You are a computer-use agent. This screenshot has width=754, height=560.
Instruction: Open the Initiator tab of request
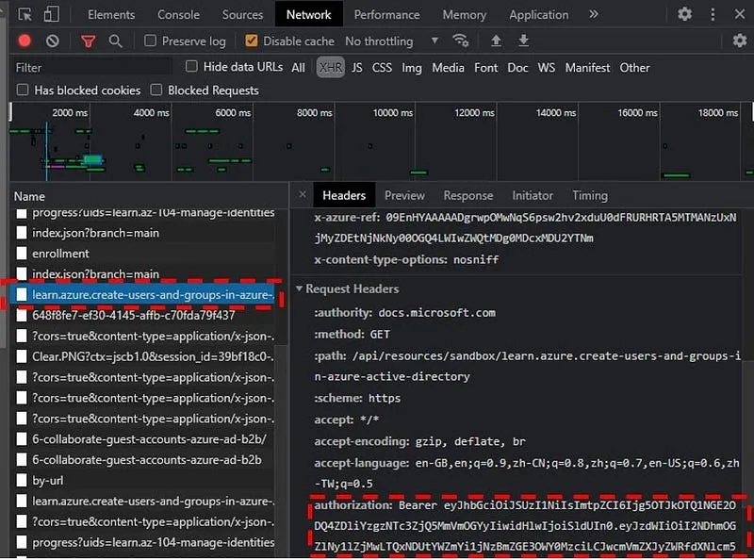point(533,195)
